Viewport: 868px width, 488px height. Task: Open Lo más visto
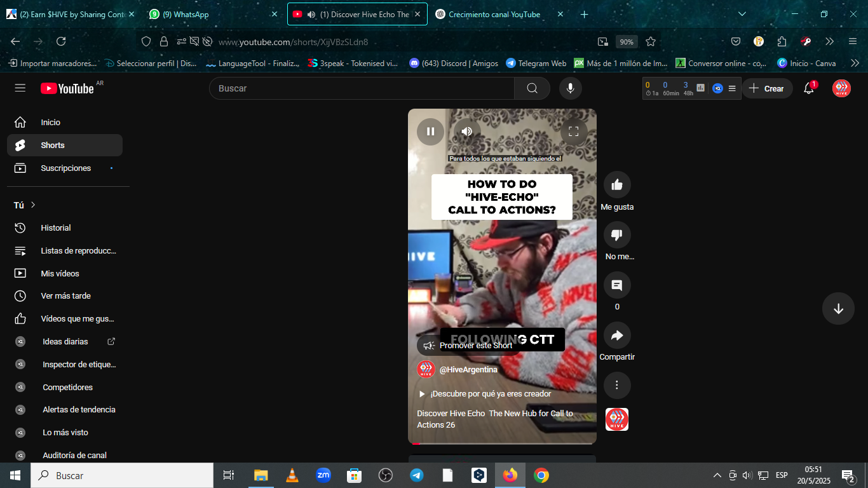(x=65, y=433)
